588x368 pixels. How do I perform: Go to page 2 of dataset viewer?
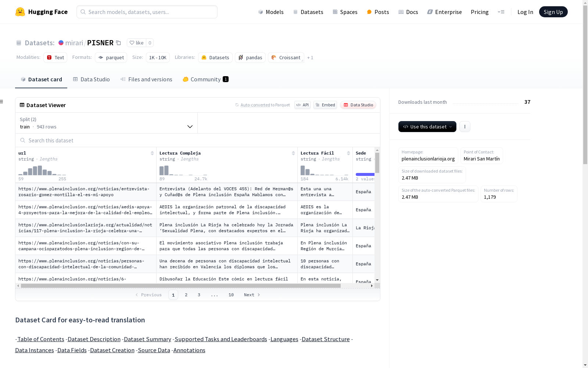(x=186, y=295)
